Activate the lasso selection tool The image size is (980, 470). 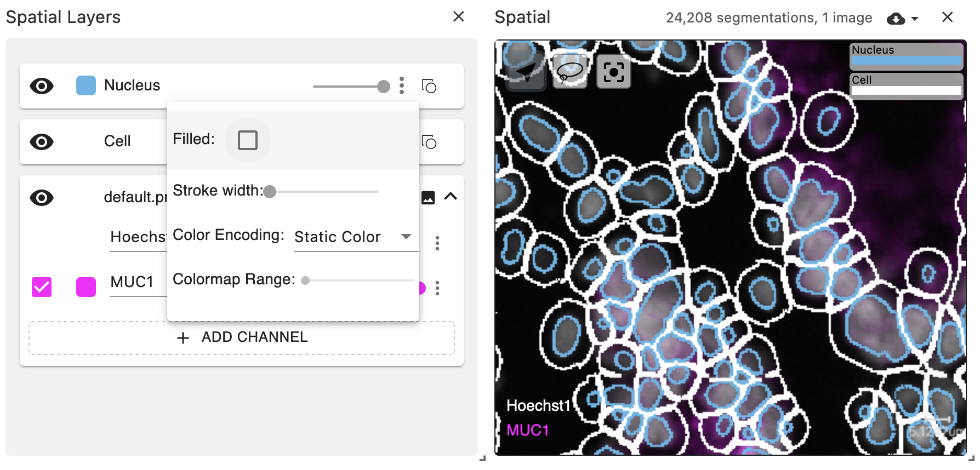[x=571, y=71]
